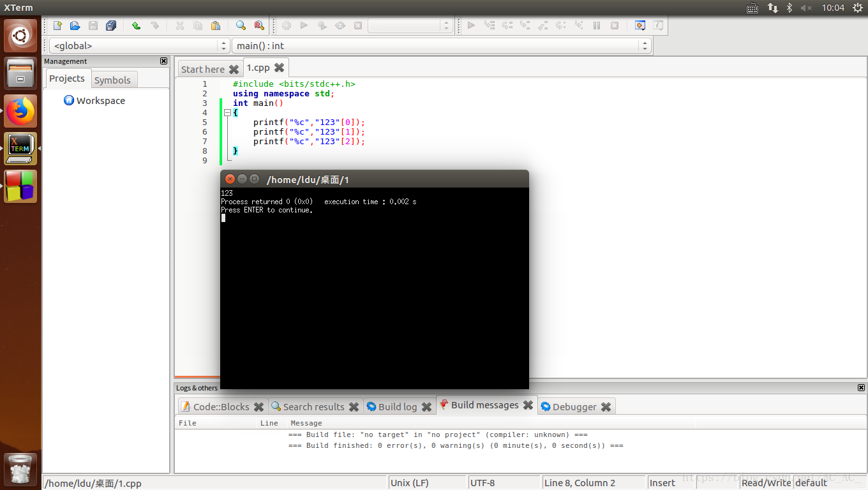
Task: Open the Trash in the dock
Action: [x=20, y=469]
